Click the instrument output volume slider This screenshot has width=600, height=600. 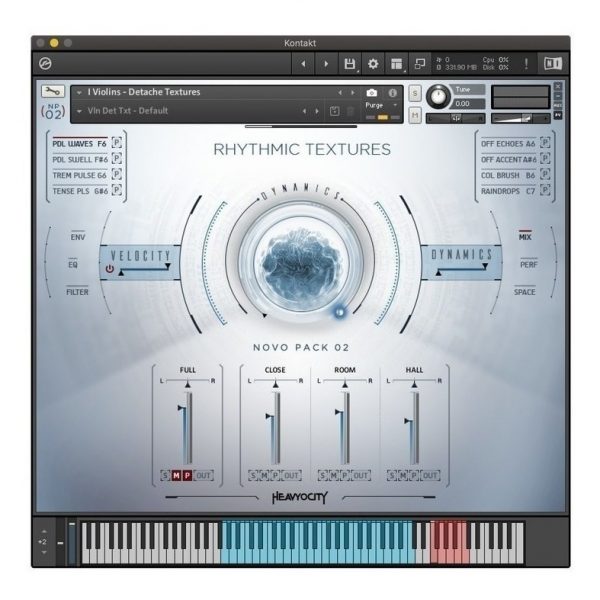(520, 119)
